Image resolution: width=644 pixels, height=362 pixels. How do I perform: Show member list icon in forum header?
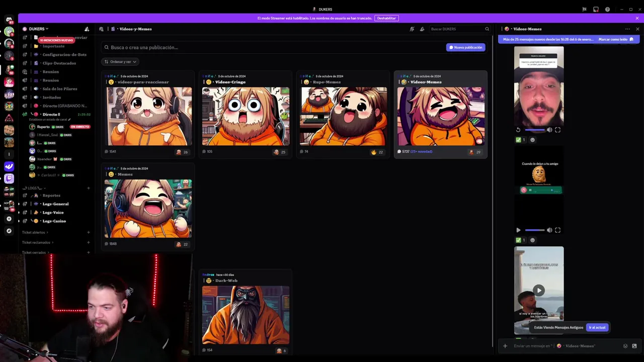(422, 29)
